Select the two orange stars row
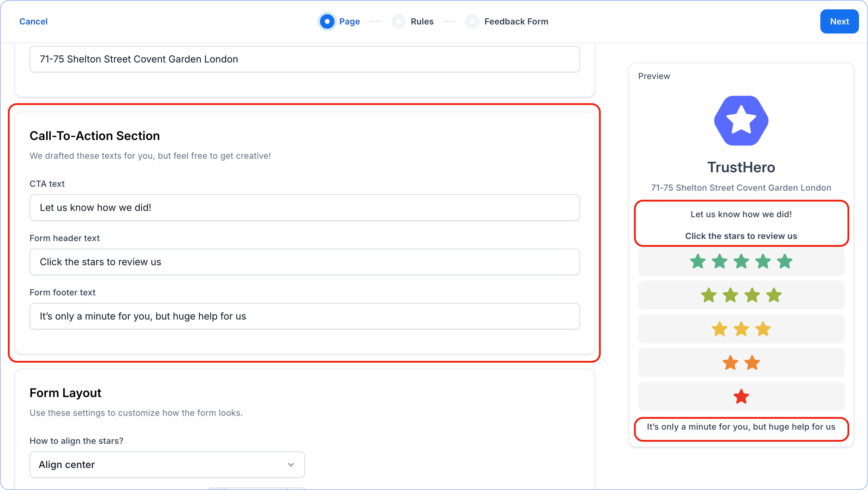Viewport: 868px width, 490px height. (741, 363)
